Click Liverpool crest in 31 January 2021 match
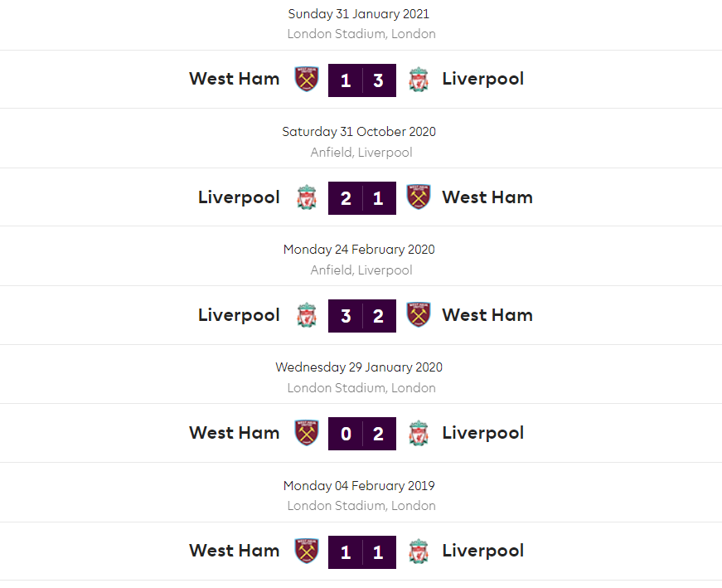Viewport: 722px width, 588px height. click(x=419, y=80)
